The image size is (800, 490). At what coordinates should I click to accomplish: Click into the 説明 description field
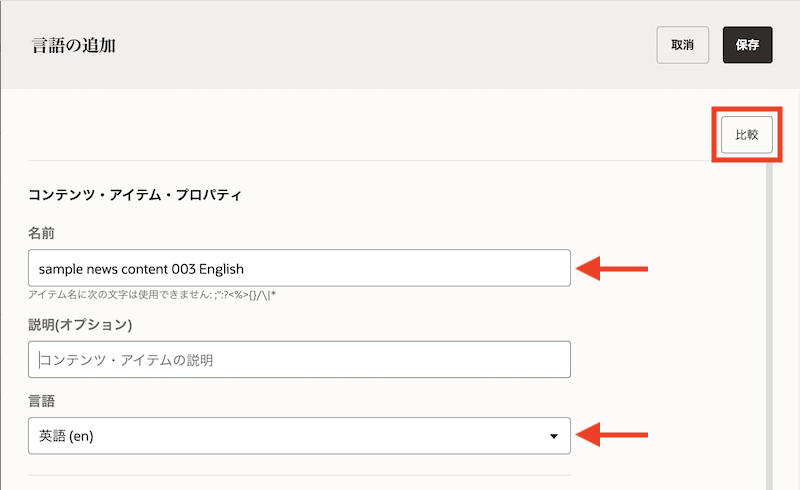pyautogui.click(x=300, y=360)
